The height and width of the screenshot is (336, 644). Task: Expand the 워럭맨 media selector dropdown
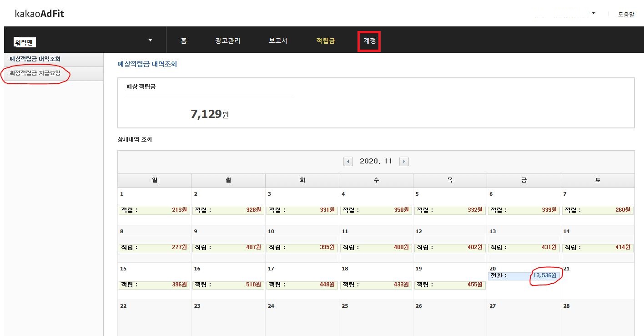point(151,40)
